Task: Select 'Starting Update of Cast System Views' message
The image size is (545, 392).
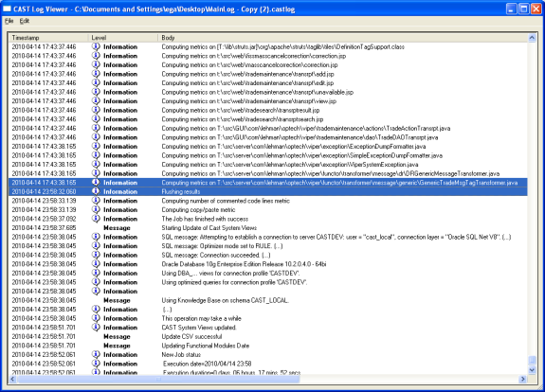Action: 209,228
